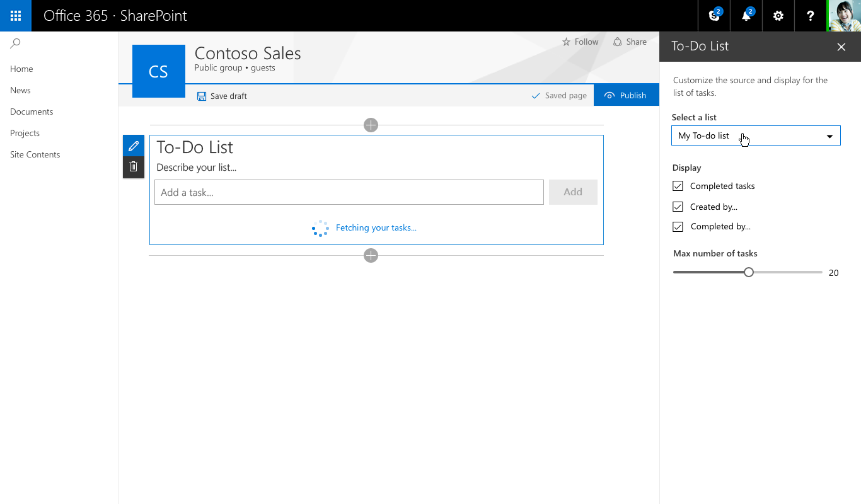Click the Add a task... input field
This screenshot has width=861, height=504.
coord(349,192)
